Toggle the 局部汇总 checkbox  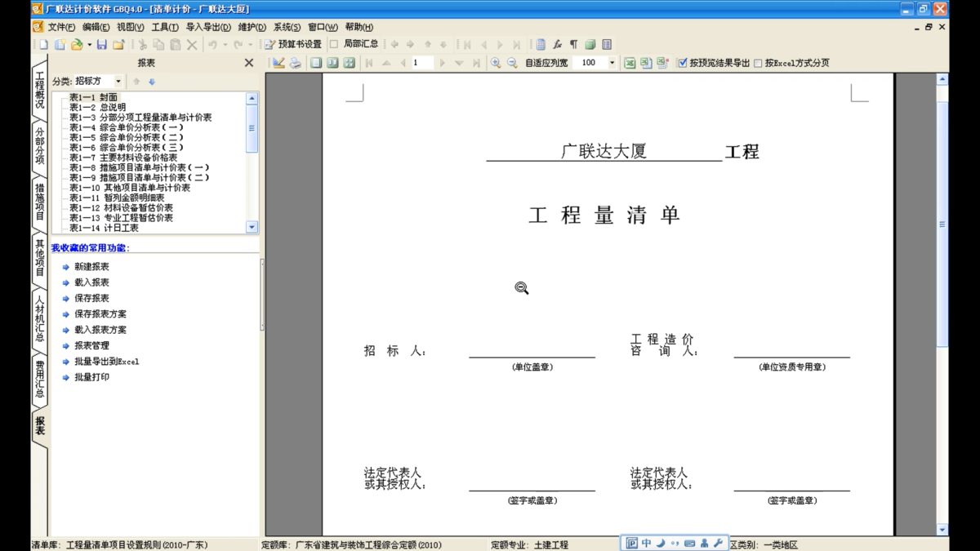pos(334,45)
